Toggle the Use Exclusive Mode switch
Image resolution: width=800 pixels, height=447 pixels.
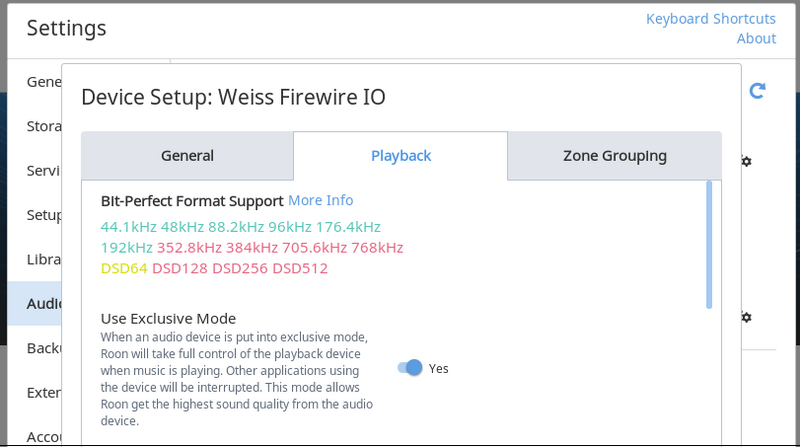click(x=411, y=368)
